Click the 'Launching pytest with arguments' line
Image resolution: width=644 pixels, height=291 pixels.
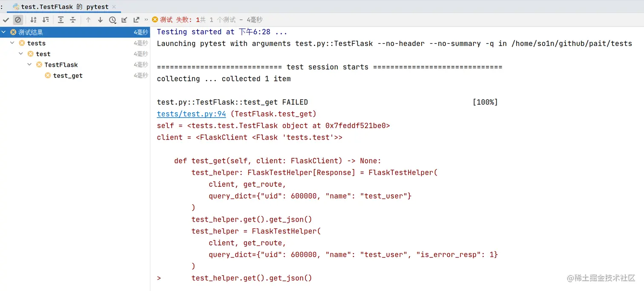click(394, 43)
